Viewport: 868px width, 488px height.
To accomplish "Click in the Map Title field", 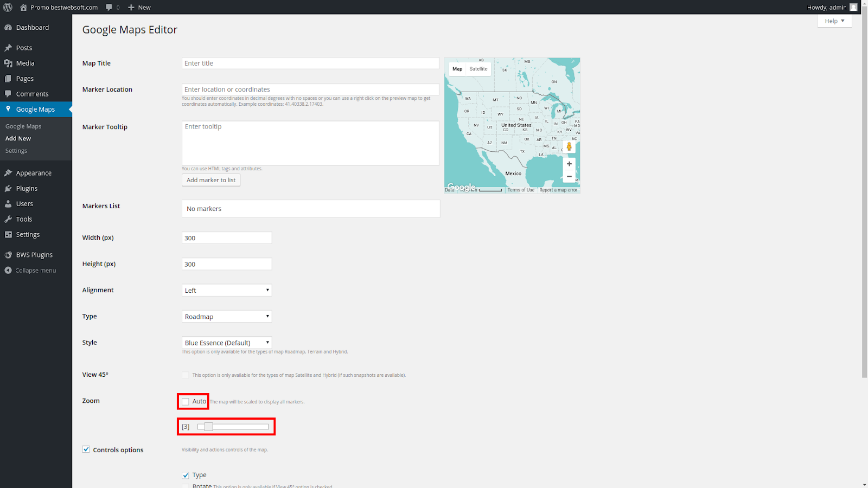I will tap(310, 63).
